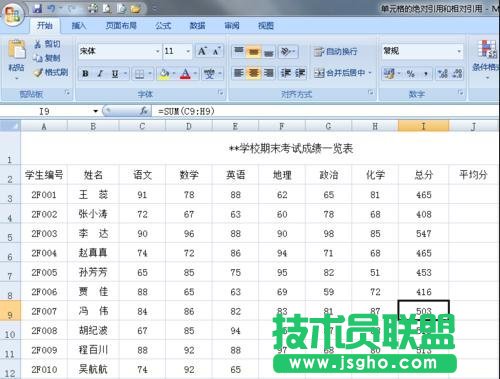Apply the red font color A
The image size is (500, 379).
[x=185, y=74]
